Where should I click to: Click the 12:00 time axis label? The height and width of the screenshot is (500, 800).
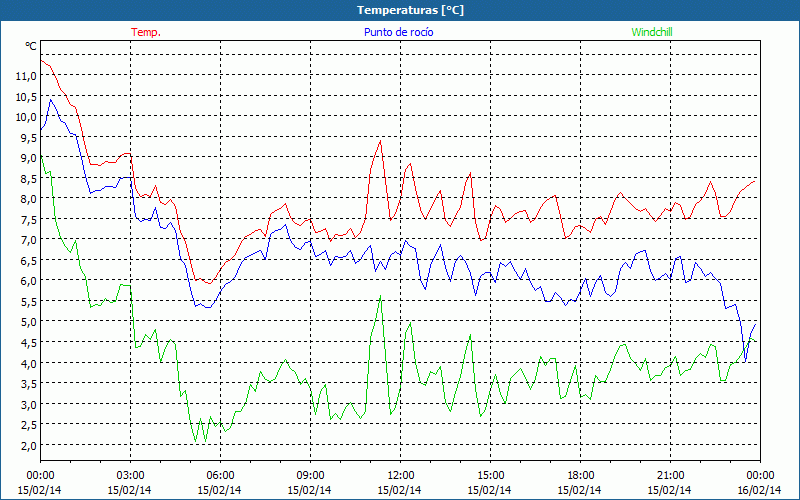(401, 476)
